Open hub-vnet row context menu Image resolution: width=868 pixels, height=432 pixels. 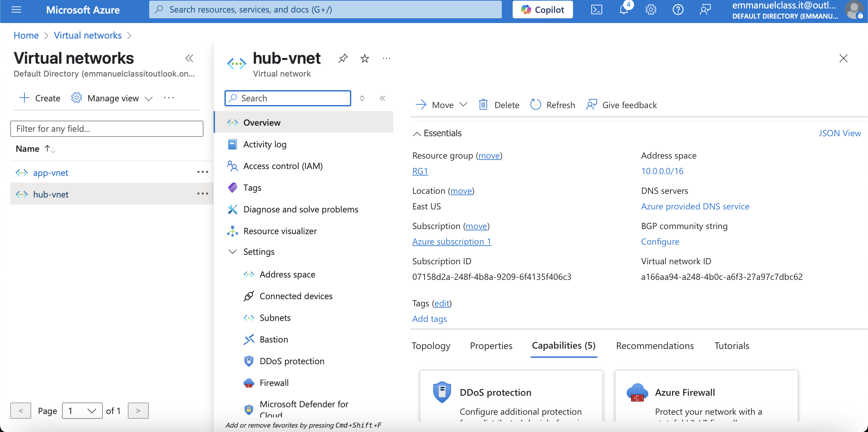(203, 194)
